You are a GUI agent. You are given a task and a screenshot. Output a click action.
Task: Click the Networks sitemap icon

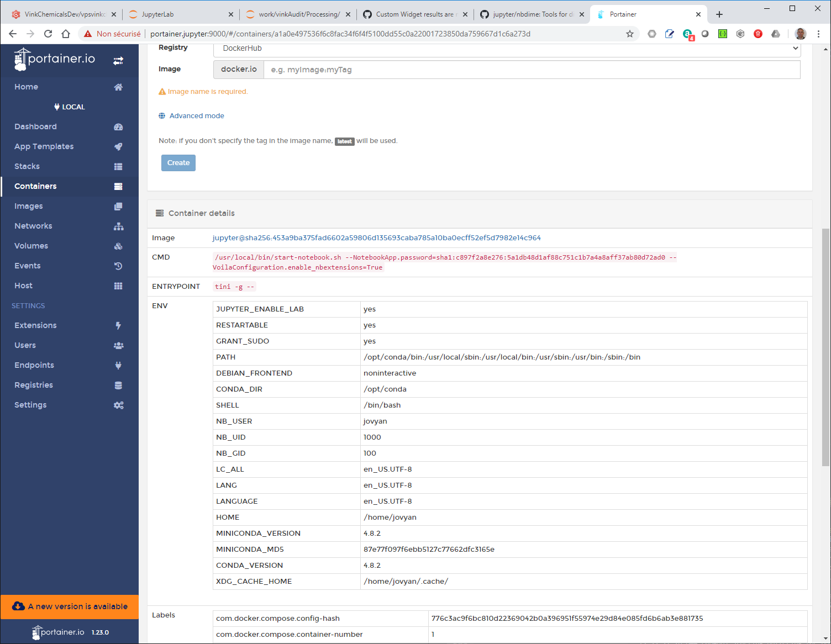tap(118, 226)
